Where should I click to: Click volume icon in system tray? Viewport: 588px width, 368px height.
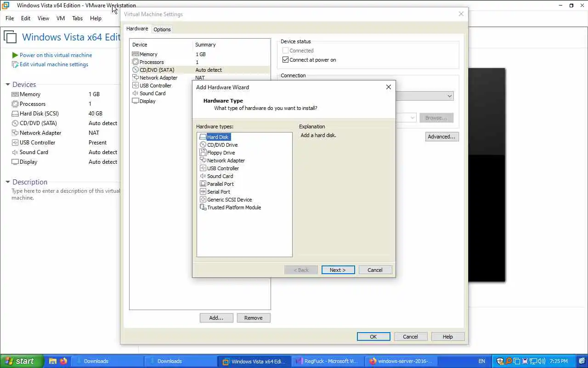click(x=542, y=361)
